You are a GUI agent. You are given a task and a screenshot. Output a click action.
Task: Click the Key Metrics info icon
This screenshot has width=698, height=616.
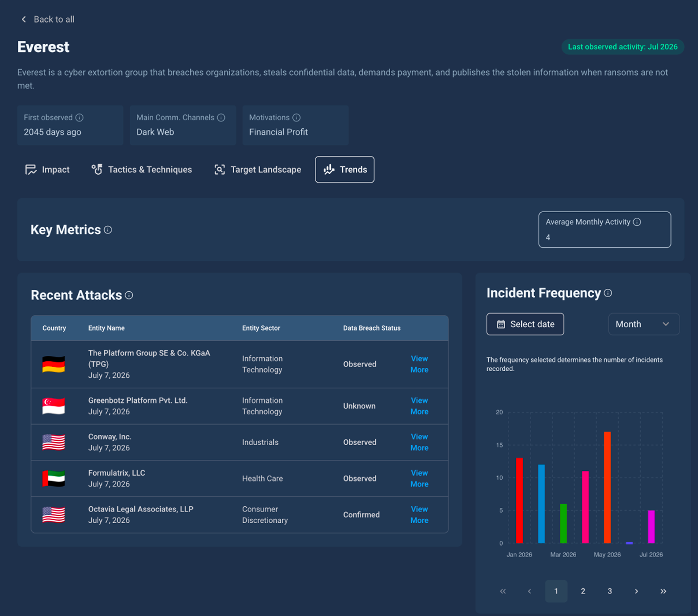coord(108,230)
